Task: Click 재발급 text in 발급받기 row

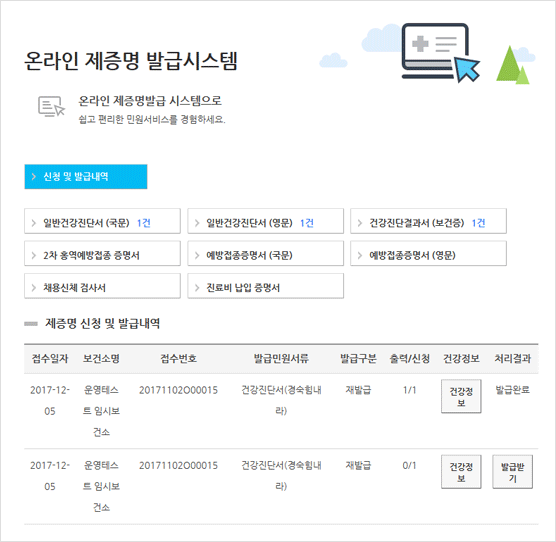Action: (x=358, y=465)
